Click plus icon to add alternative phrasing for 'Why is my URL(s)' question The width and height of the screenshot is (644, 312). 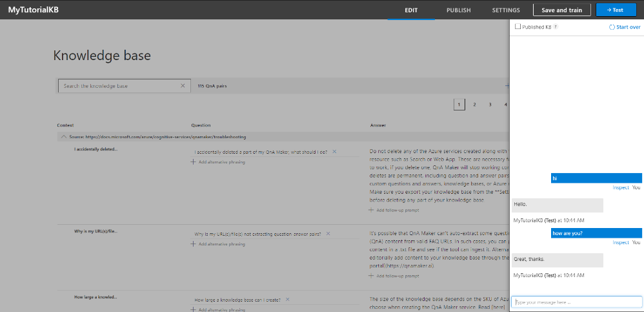click(193, 244)
